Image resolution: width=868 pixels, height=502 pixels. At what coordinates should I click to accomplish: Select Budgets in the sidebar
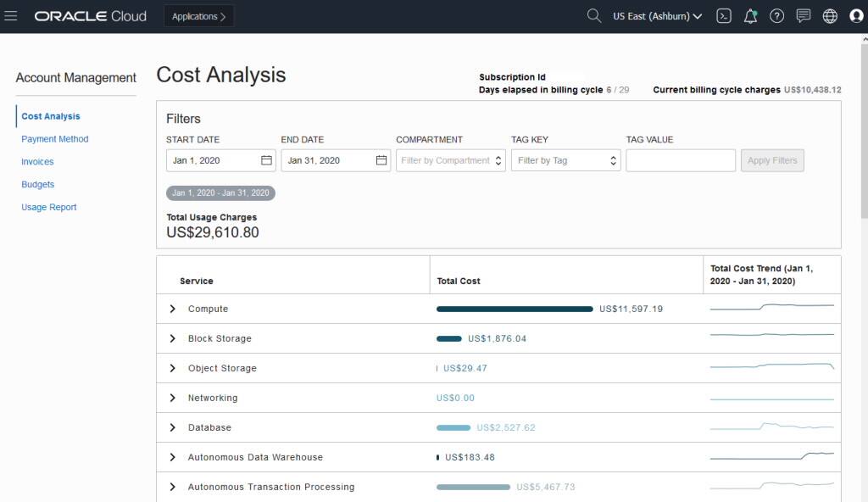coord(40,184)
